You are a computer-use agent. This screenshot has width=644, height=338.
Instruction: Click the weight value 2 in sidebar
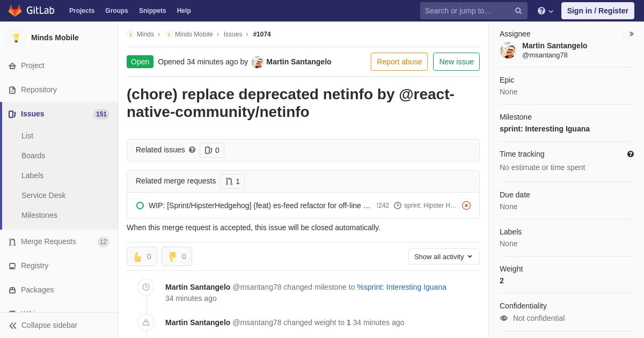click(502, 281)
